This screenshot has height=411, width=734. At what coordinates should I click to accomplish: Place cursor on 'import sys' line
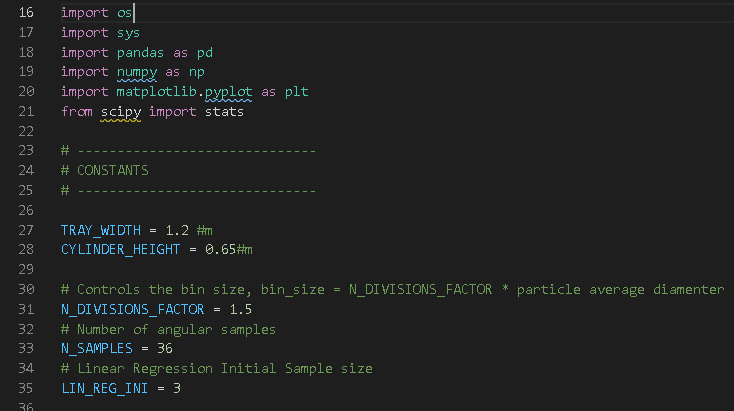click(100, 33)
